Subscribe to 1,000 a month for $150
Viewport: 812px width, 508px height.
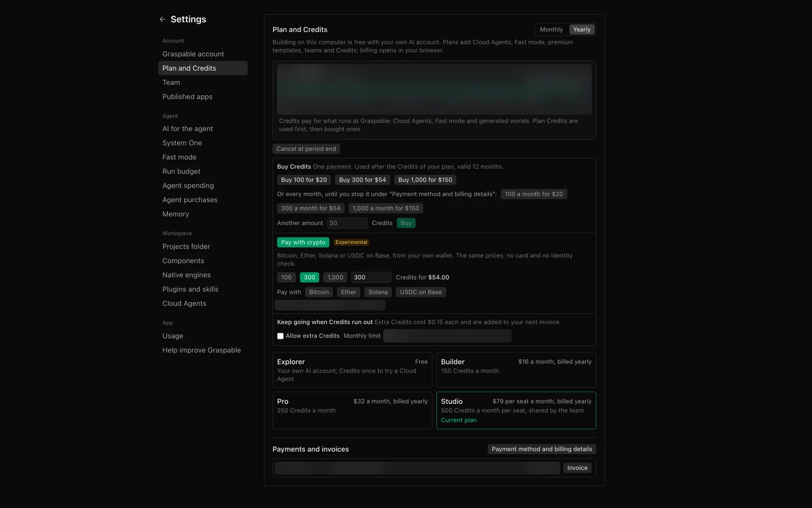tap(386, 208)
